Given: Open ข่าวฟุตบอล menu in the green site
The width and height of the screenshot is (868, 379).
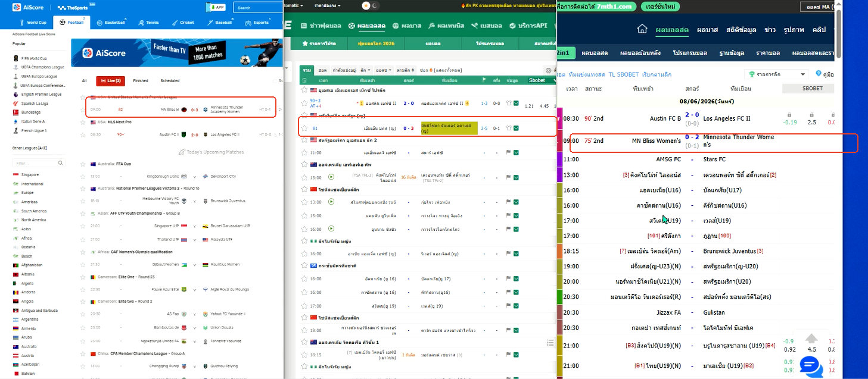Looking at the screenshot, I should pyautogui.click(x=321, y=26).
